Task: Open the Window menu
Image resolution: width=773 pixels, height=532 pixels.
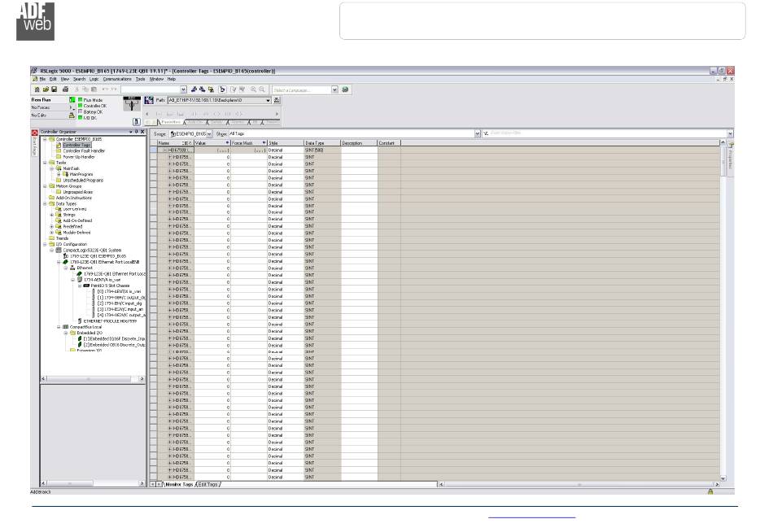Action: click(x=156, y=79)
